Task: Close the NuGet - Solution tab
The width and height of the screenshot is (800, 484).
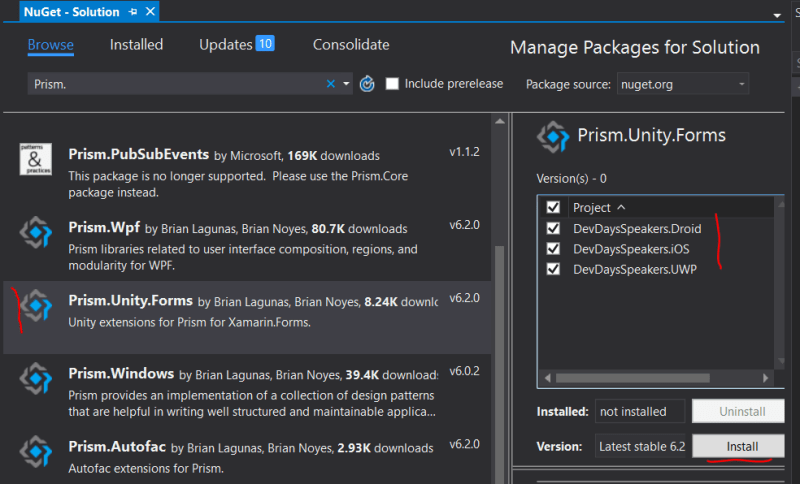Action: [x=150, y=11]
